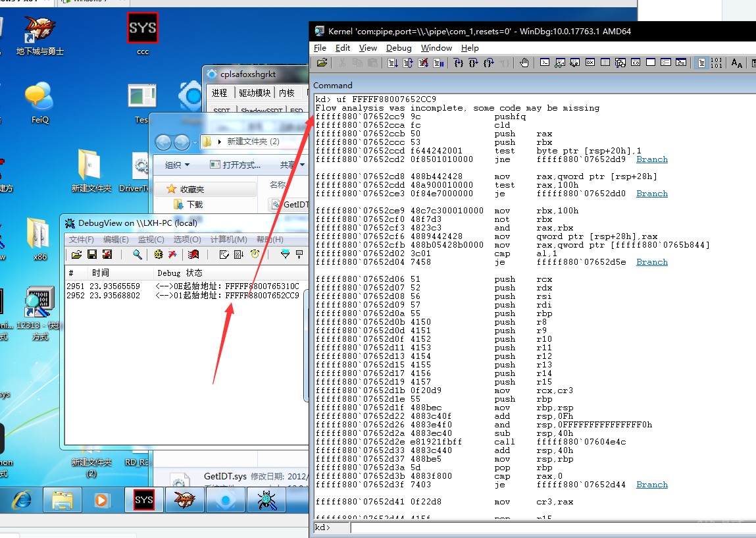The width and height of the screenshot is (756, 538).
Task: Click WinDbg Step Out icon
Action: [x=489, y=63]
